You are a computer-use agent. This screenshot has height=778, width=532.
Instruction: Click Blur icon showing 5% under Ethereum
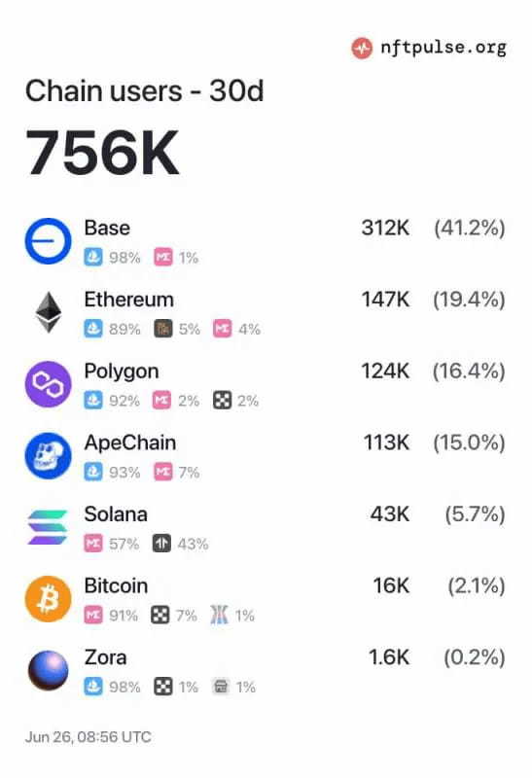(163, 329)
